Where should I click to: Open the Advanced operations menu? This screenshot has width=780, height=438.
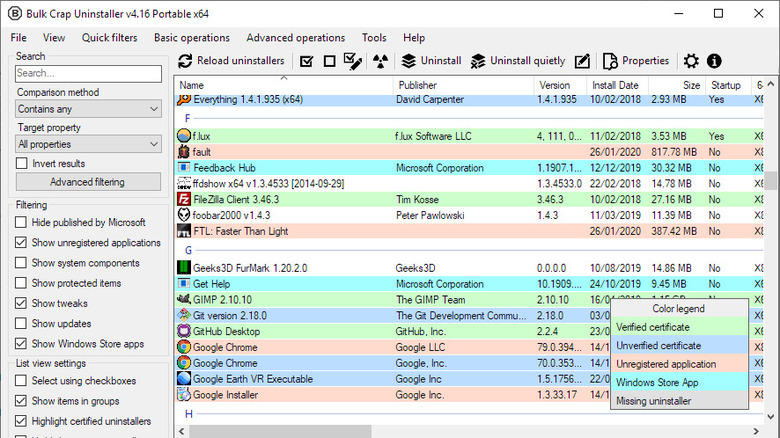click(x=296, y=37)
